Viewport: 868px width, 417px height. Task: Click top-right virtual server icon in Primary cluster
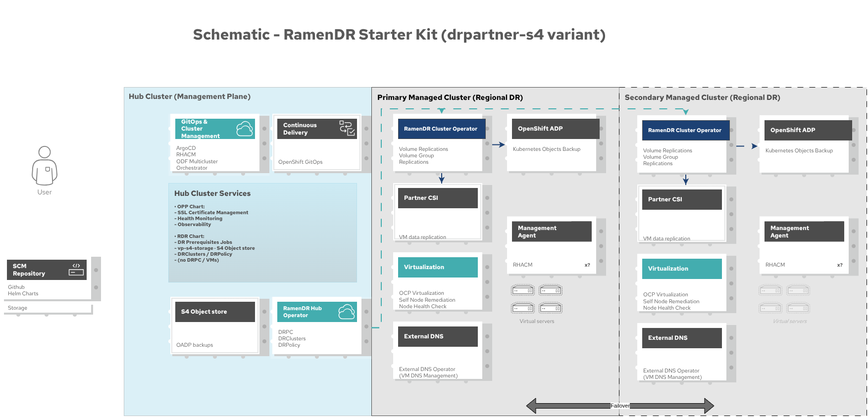(x=551, y=290)
